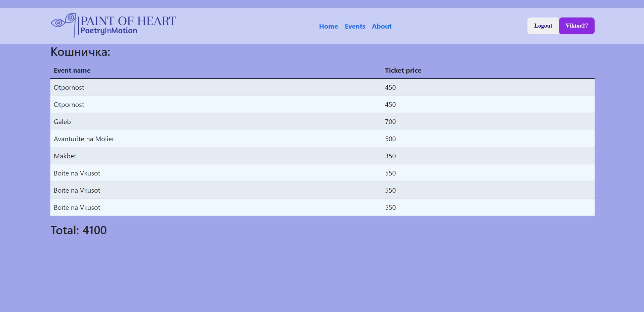Click the 350 price in the Makbet row
Viewport: 644px width, 312px height.
(x=390, y=156)
